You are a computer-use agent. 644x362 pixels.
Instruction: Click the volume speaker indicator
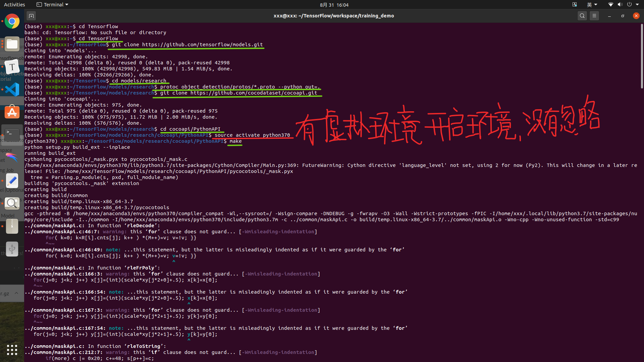click(x=620, y=5)
